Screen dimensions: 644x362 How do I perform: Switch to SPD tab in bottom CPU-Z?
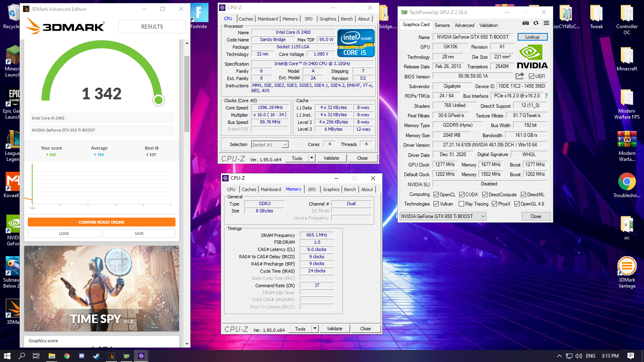[312, 189]
